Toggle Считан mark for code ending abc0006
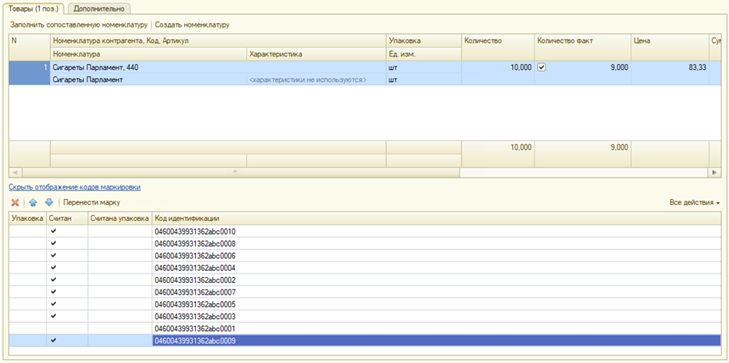The width and height of the screenshot is (729, 363). coord(53,255)
